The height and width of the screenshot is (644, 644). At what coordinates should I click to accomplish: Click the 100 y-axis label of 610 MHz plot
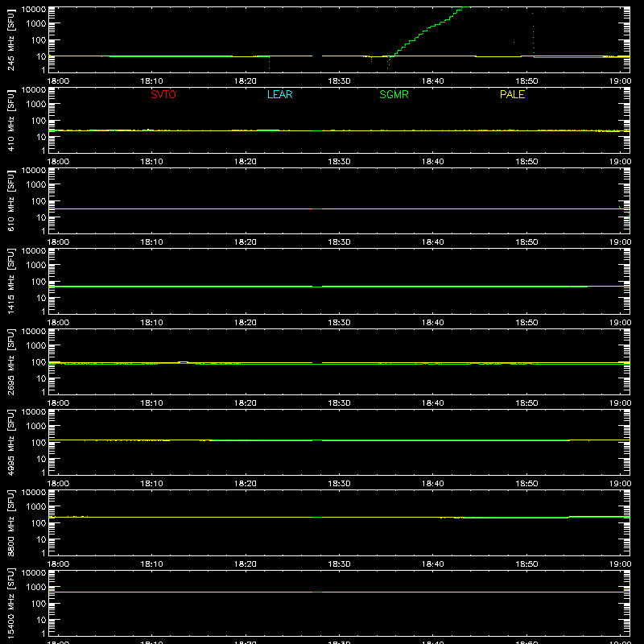pos(39,200)
